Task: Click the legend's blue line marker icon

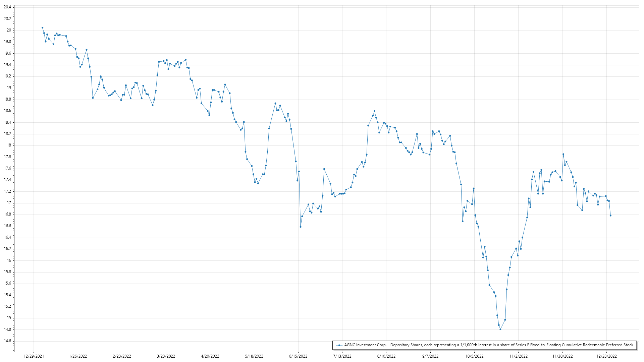Action: pyautogui.click(x=339, y=345)
